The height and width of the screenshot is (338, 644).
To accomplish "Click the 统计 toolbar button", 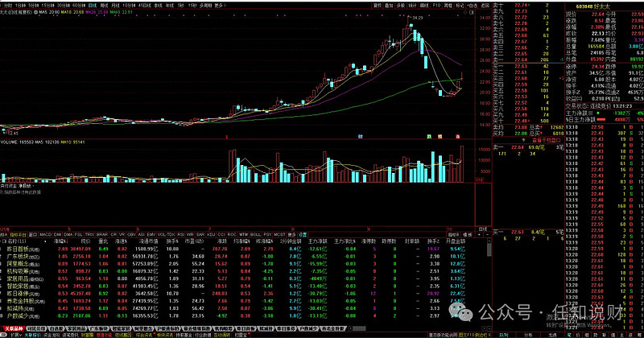I will click(x=412, y=6).
